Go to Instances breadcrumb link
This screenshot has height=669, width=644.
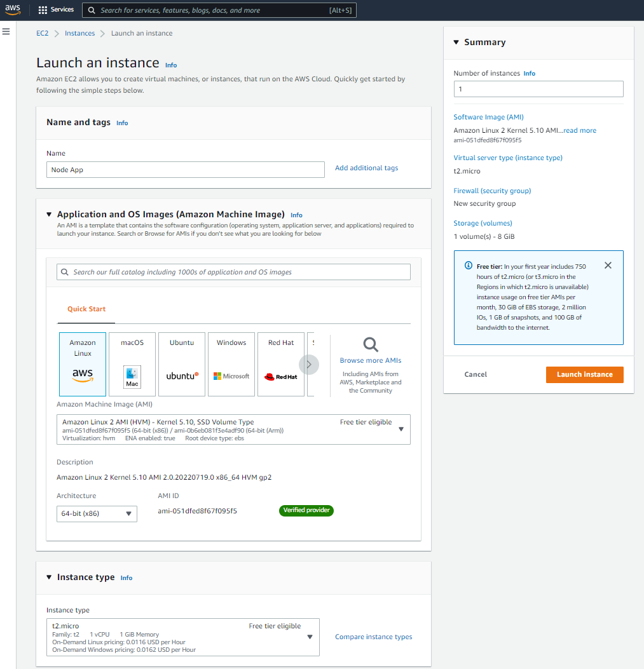(80, 33)
